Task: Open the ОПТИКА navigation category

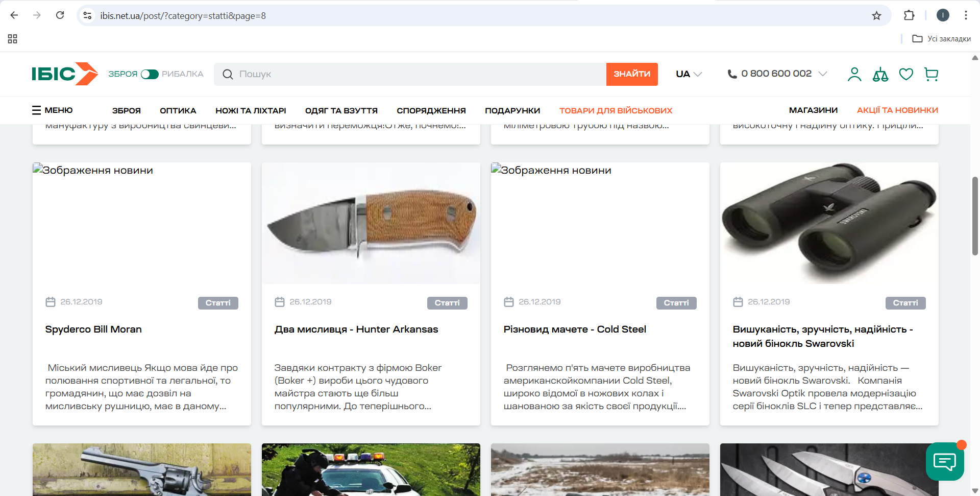Action: pyautogui.click(x=178, y=110)
